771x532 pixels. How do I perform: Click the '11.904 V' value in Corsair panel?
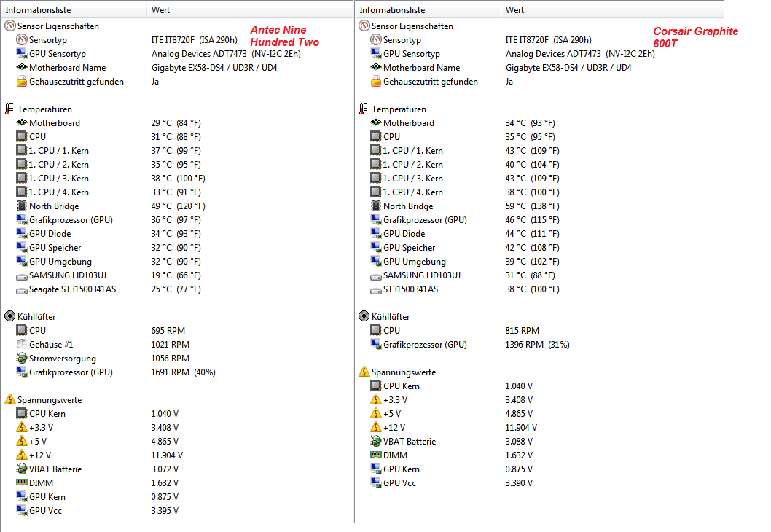coord(521,428)
